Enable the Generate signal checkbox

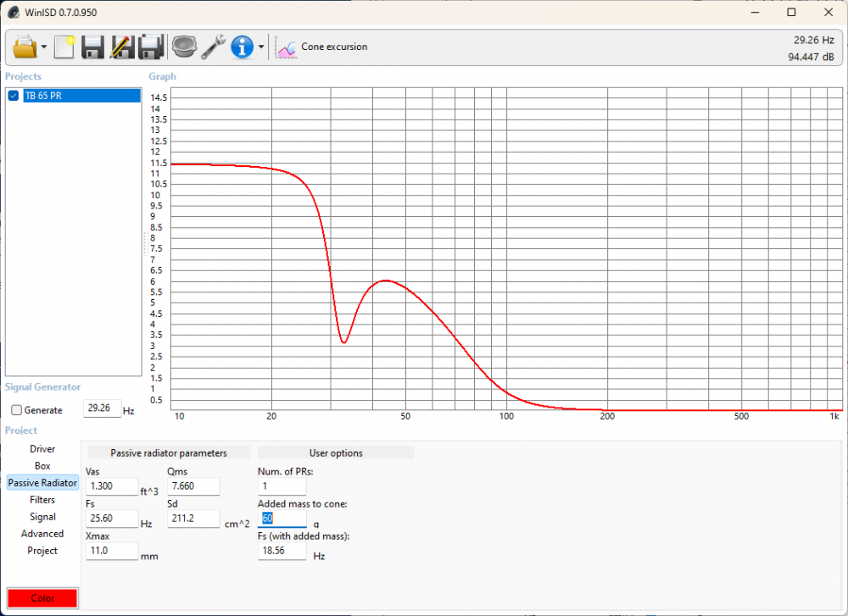coord(17,410)
